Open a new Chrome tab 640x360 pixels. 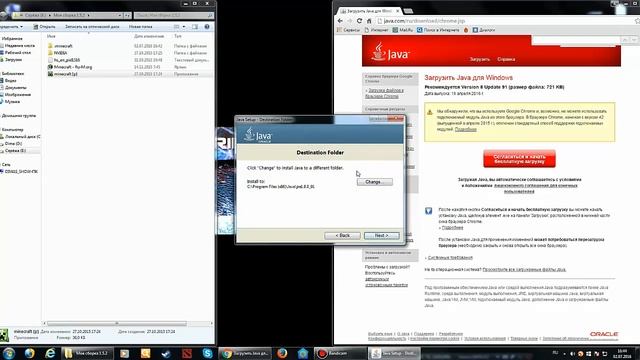coord(408,11)
